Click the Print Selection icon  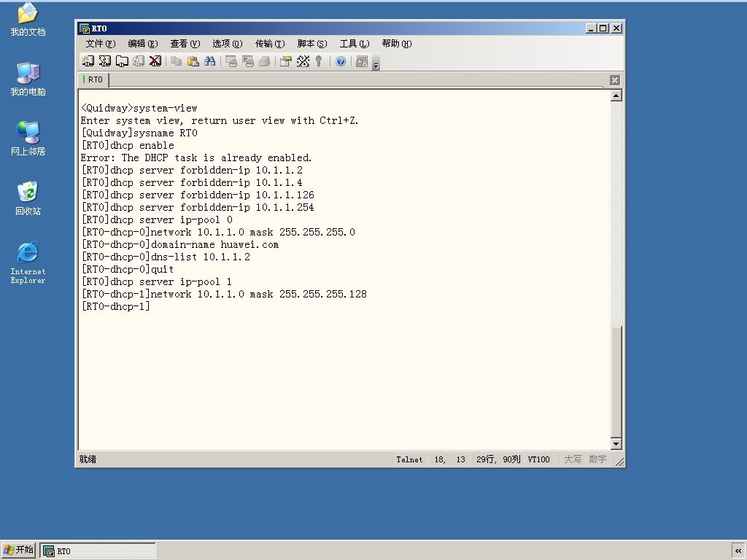point(248,61)
